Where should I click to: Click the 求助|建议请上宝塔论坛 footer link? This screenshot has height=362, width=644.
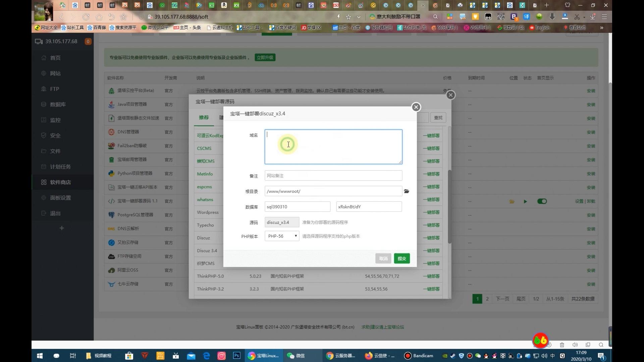[383, 327]
